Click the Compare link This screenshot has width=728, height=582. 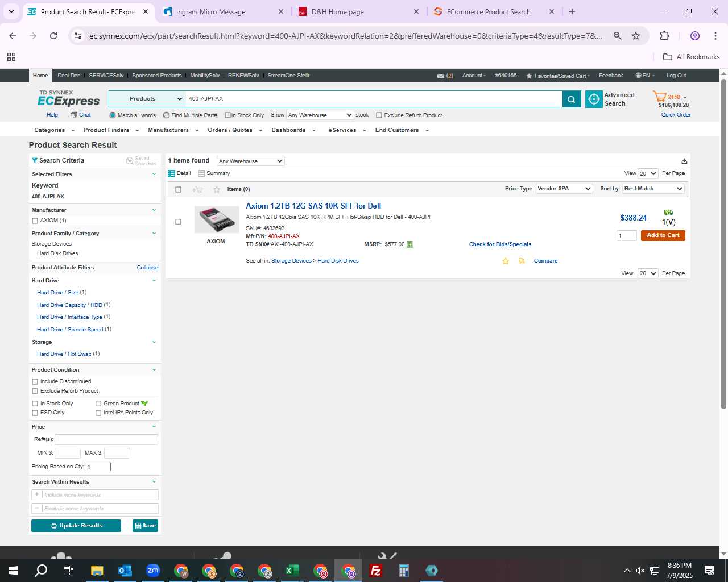tap(545, 261)
